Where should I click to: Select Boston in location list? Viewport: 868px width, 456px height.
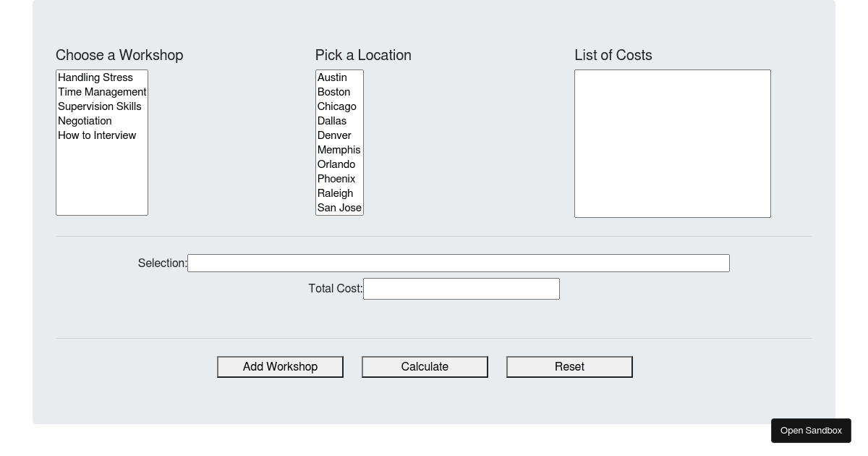tap(333, 92)
